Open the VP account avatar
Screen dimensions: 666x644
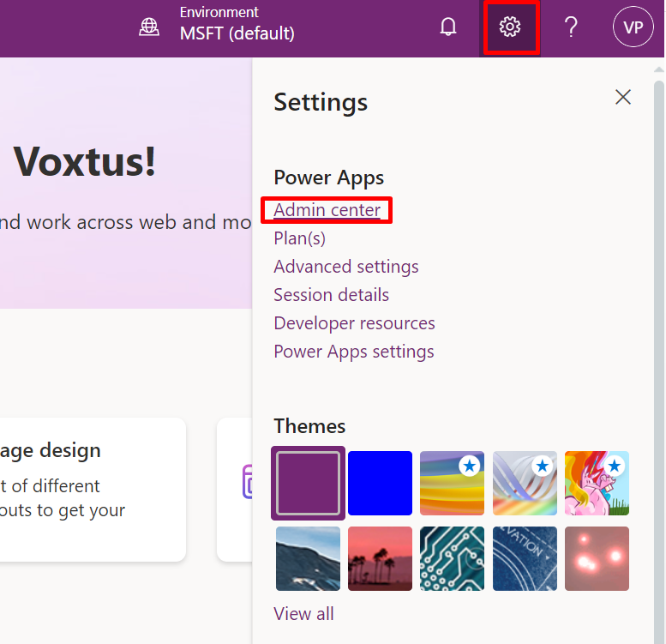pos(633,27)
